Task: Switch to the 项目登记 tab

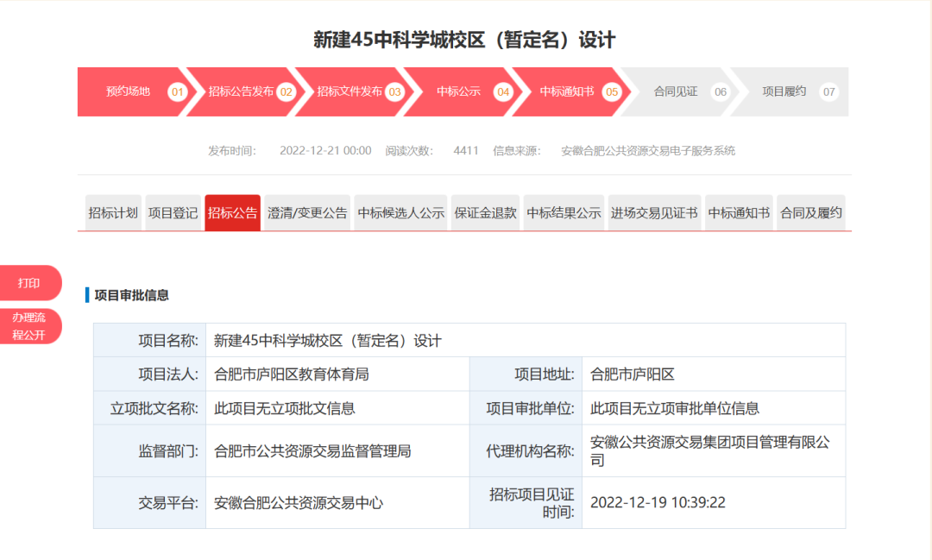Action: point(173,213)
